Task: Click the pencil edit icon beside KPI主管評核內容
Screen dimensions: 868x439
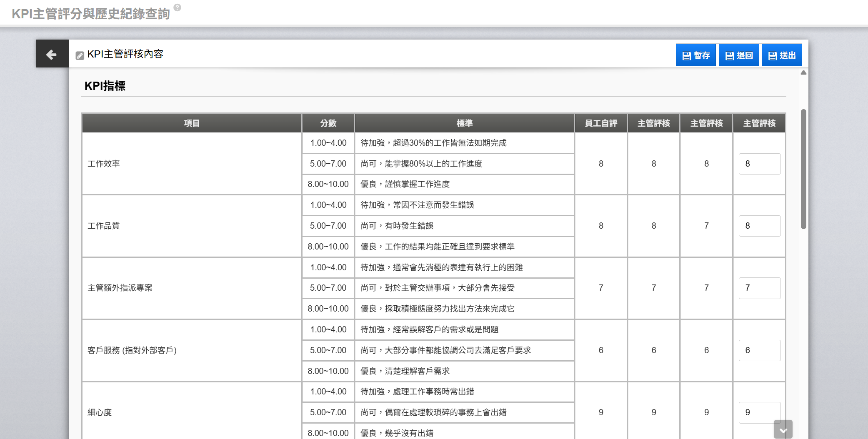Action: (80, 55)
